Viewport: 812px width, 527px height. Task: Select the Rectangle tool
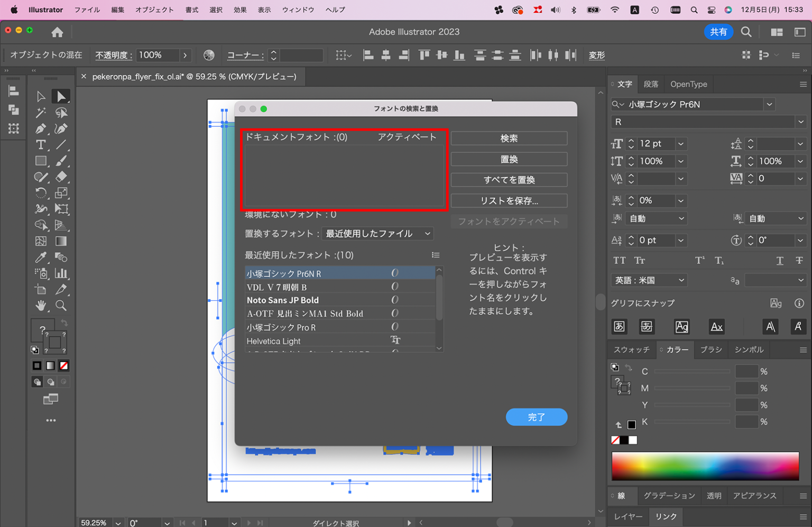coord(41,161)
